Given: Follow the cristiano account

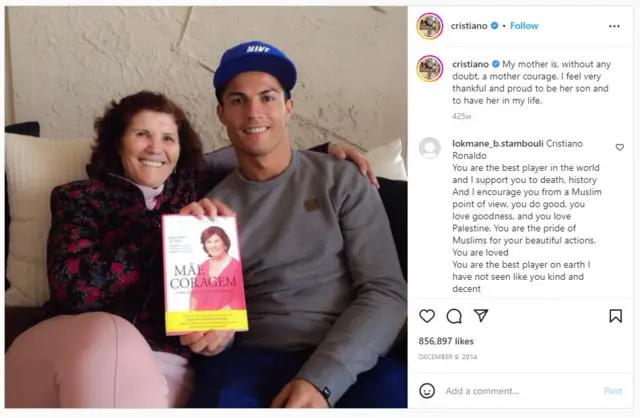Looking at the screenshot, I should coord(524,26).
